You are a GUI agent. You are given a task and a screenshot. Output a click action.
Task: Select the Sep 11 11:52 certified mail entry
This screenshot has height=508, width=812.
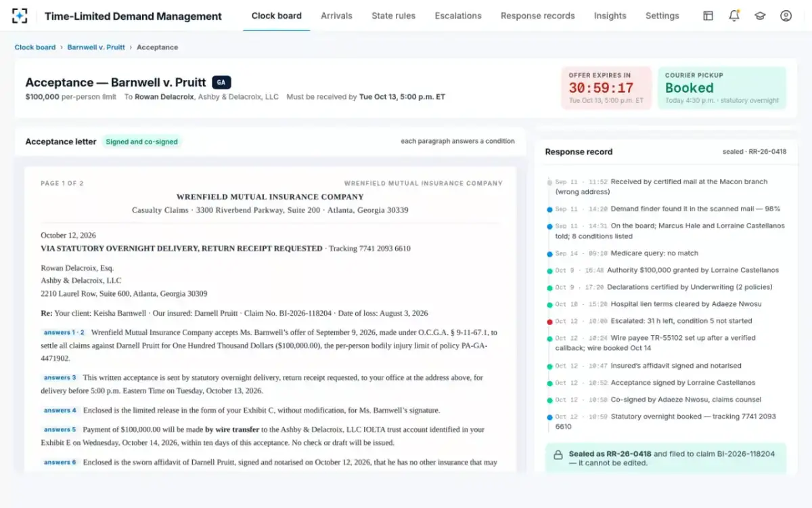[x=667, y=187]
